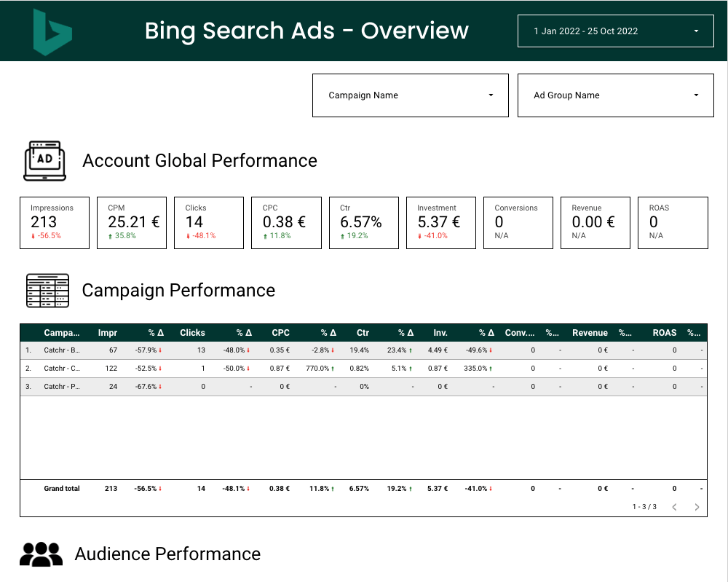Screen dimensions: 728x582
Task: Click the Audience Performance people icon
Action: [x=41, y=554]
